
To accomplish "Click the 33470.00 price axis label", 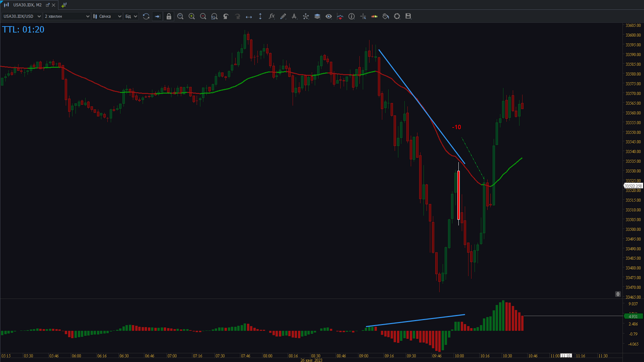I will [633, 288].
